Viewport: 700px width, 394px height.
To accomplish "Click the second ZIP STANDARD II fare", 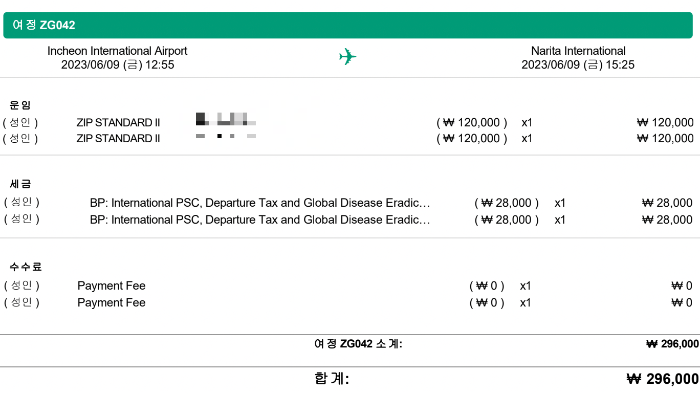I will (x=118, y=138).
